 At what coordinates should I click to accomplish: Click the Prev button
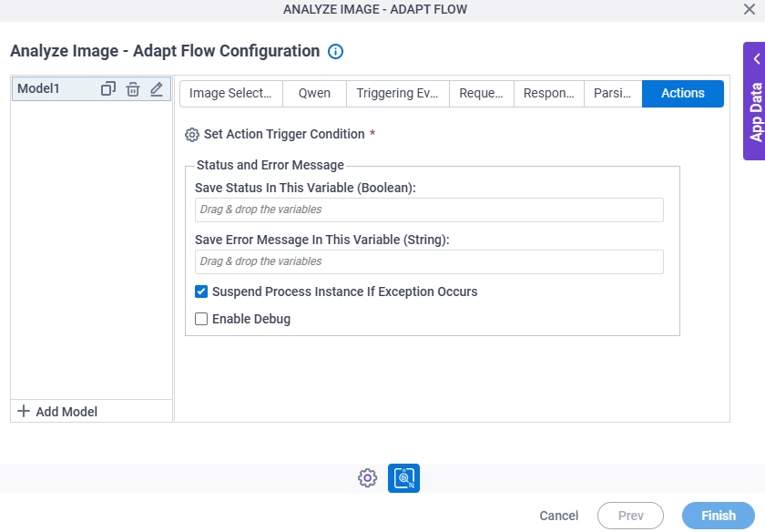[630, 516]
